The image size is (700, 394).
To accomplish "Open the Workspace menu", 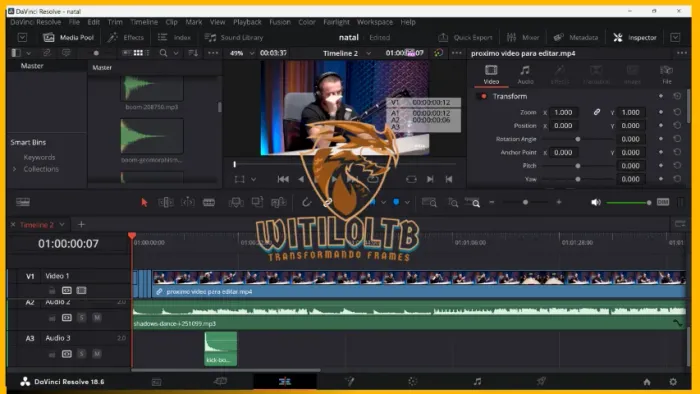I will (x=375, y=22).
